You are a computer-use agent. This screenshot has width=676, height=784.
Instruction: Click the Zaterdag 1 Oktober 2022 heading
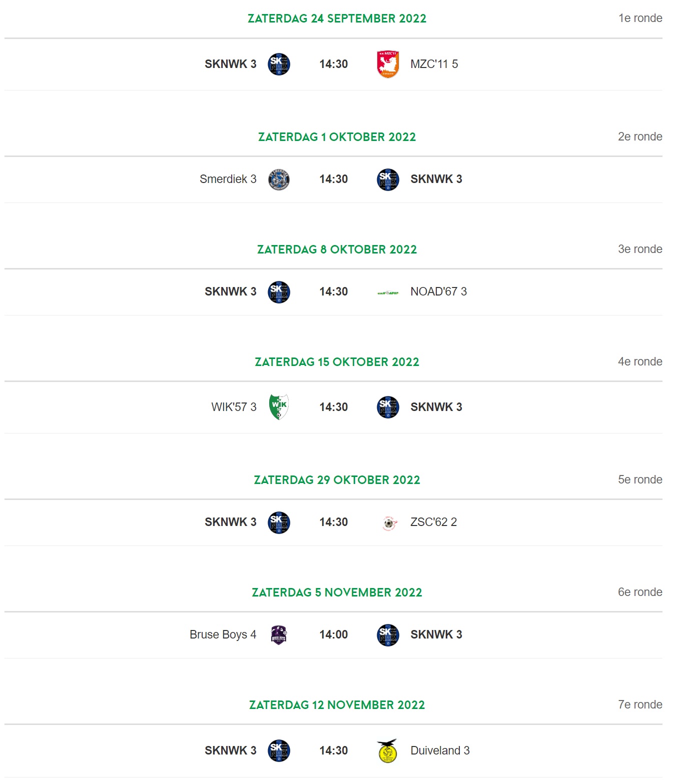click(x=337, y=137)
